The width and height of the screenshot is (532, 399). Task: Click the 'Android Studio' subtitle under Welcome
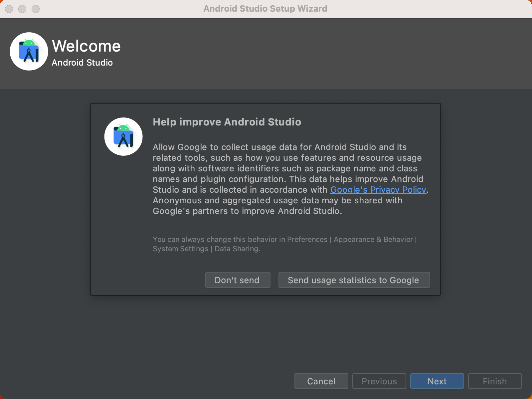pos(82,63)
